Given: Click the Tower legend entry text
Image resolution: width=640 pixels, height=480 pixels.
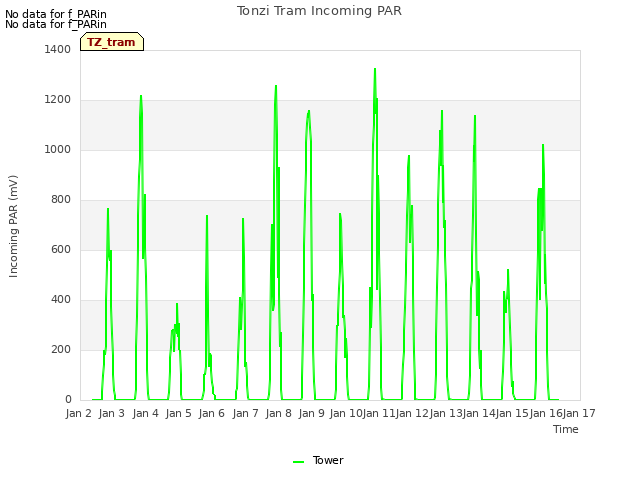Looking at the screenshot, I should point(328,460).
